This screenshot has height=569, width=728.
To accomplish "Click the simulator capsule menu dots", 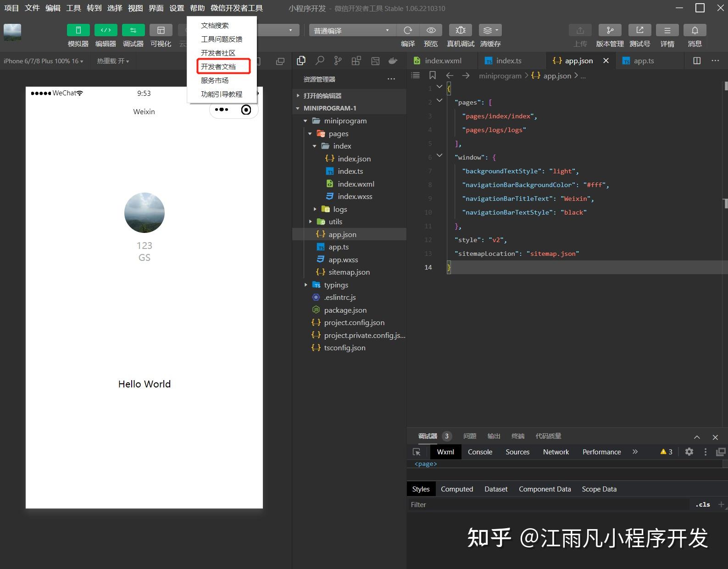I will [222, 110].
